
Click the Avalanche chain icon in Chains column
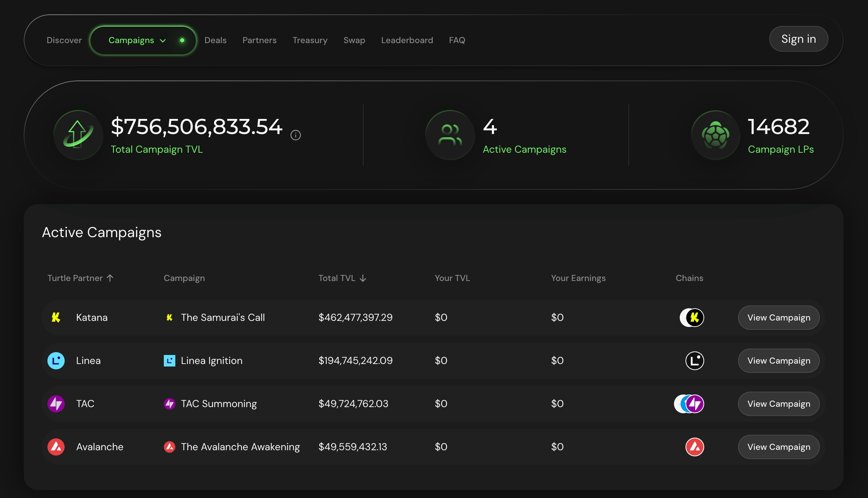coord(694,447)
